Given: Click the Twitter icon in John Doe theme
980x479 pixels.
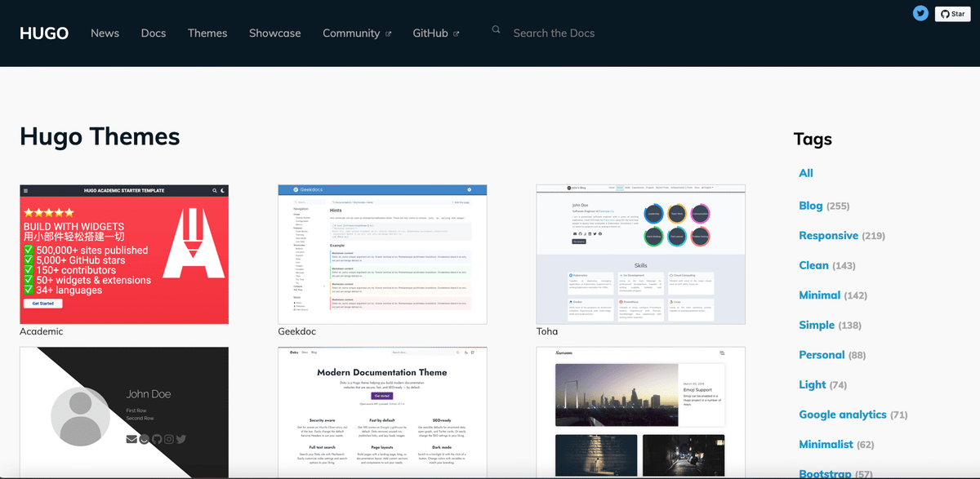Looking at the screenshot, I should 181,439.
